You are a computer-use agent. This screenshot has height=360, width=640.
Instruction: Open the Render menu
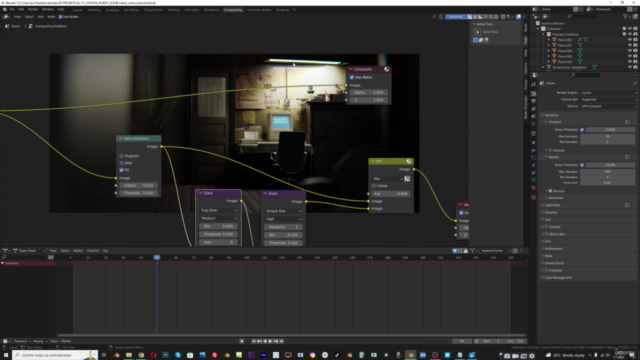pyautogui.click(x=33, y=9)
